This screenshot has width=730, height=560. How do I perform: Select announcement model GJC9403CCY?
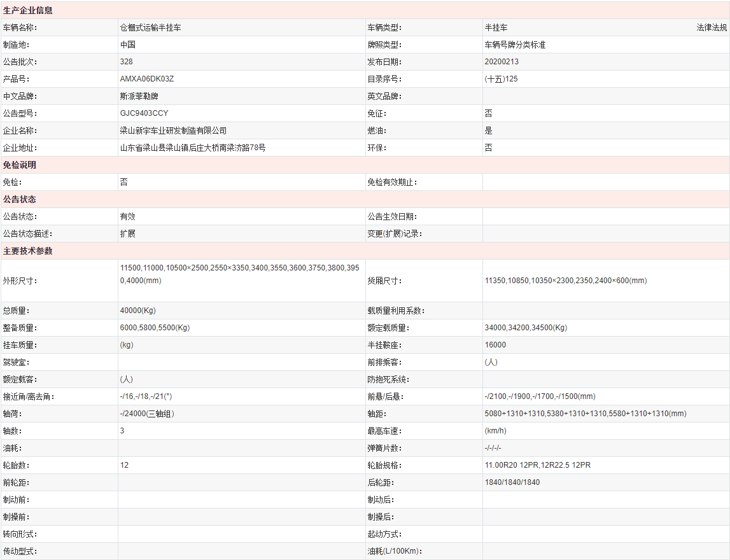[144, 114]
